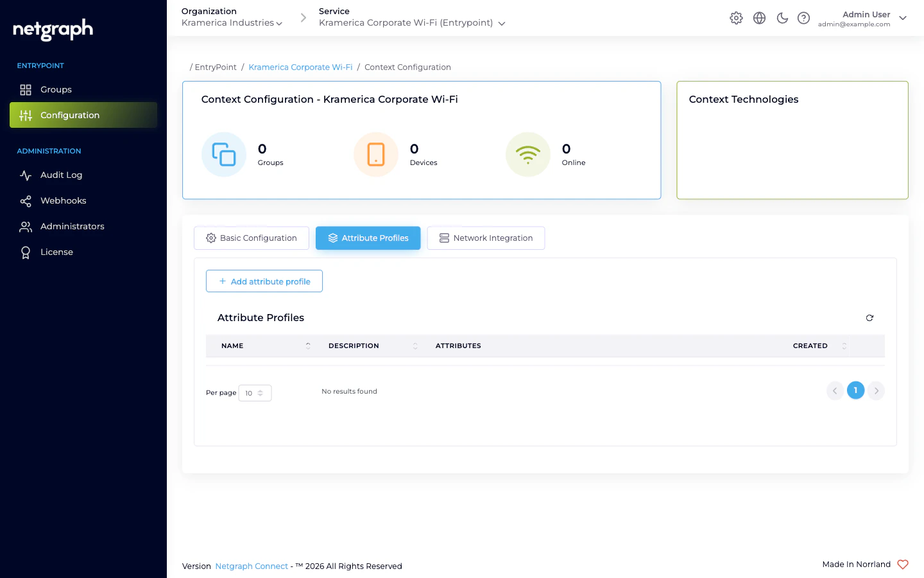Click the Audit Log activity icon

click(26, 175)
